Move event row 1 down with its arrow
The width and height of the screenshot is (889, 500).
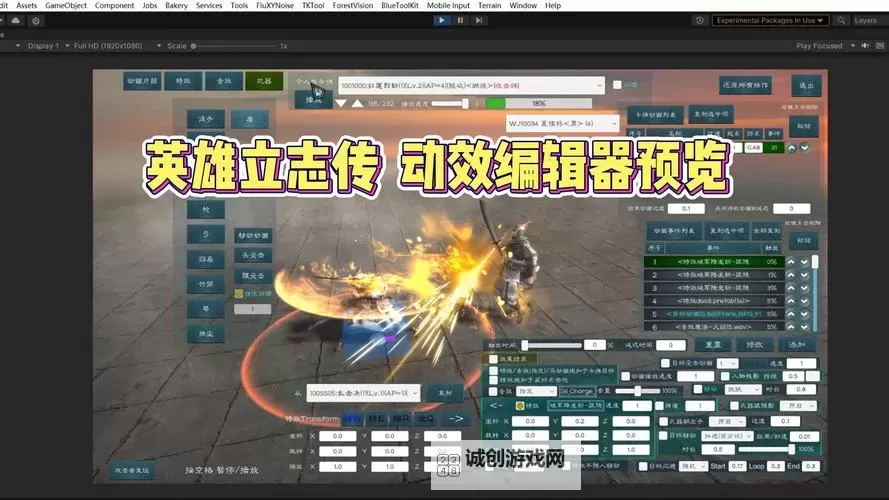click(x=805, y=262)
